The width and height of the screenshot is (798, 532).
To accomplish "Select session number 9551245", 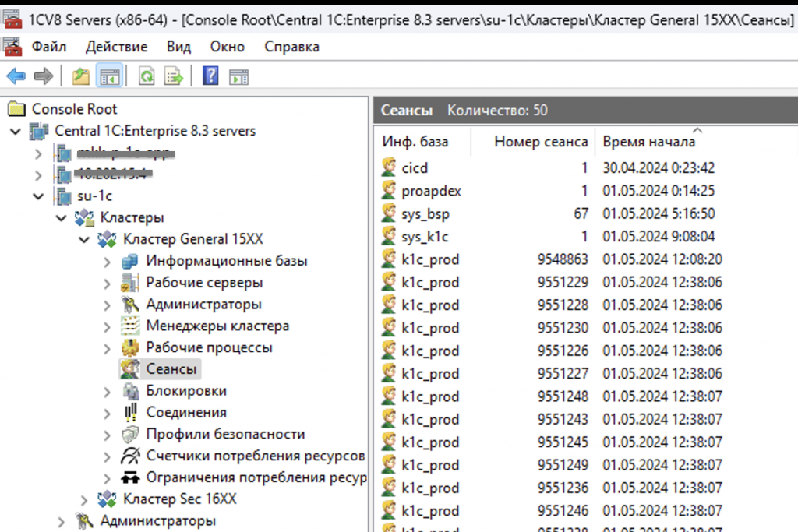I will tap(563, 442).
